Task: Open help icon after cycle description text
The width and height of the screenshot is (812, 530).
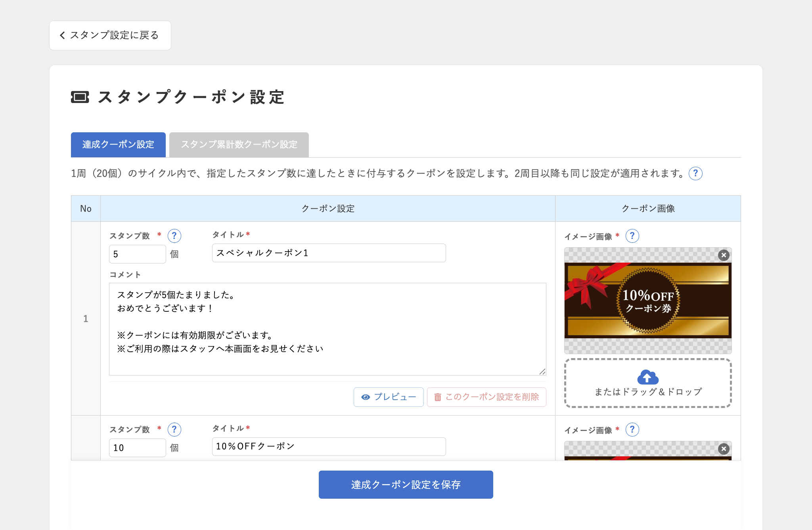Action: [695, 173]
